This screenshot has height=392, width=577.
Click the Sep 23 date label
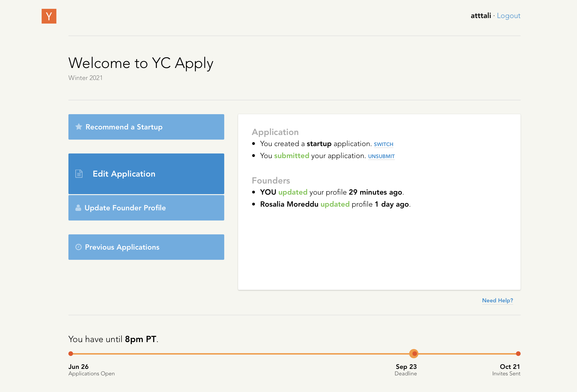pos(406,367)
